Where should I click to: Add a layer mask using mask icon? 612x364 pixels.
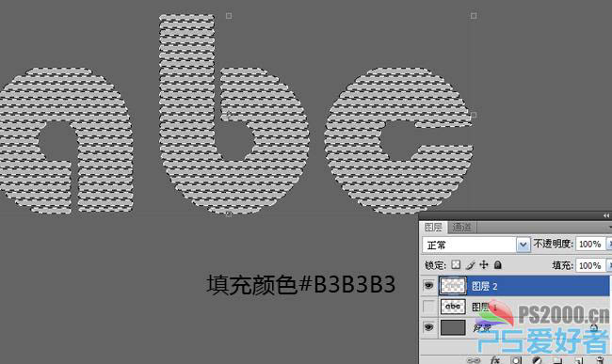[516, 360]
